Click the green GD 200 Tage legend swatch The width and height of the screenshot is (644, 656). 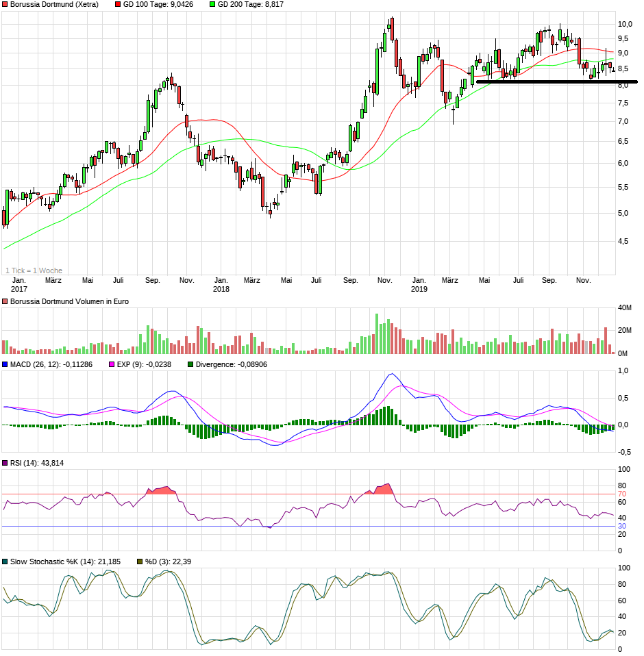(x=212, y=5)
